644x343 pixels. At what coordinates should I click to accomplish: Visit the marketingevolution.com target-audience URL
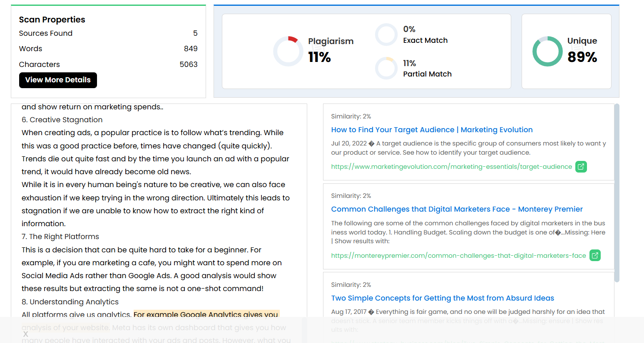(452, 167)
